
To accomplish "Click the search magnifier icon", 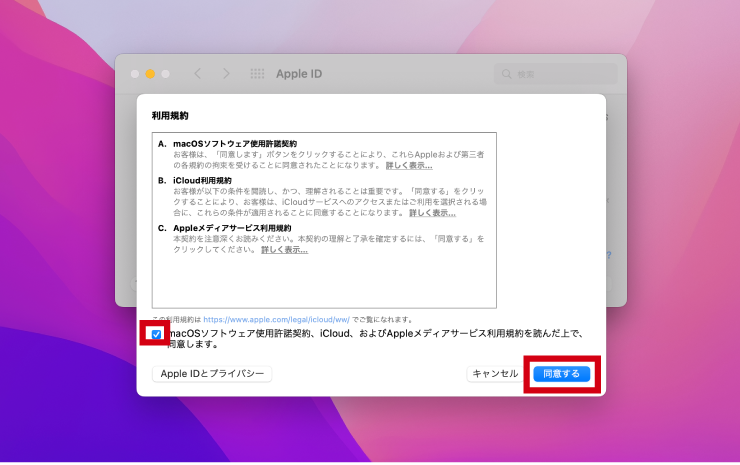I will (506, 74).
